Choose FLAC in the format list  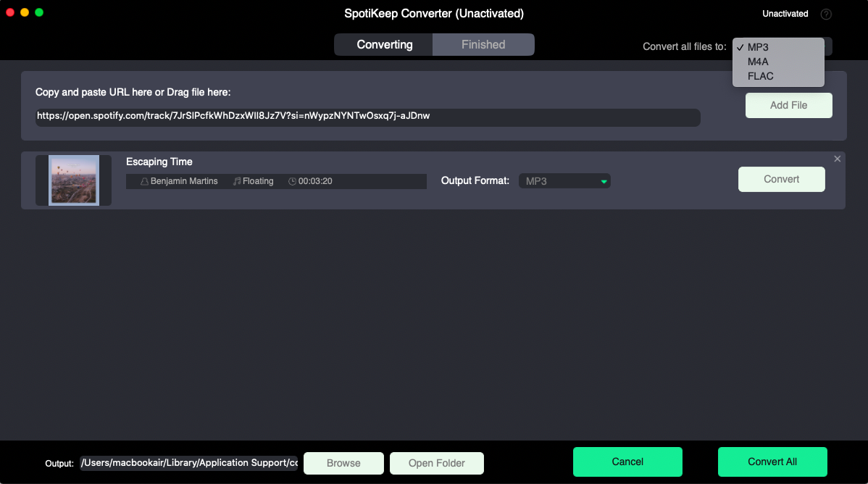tap(778, 76)
